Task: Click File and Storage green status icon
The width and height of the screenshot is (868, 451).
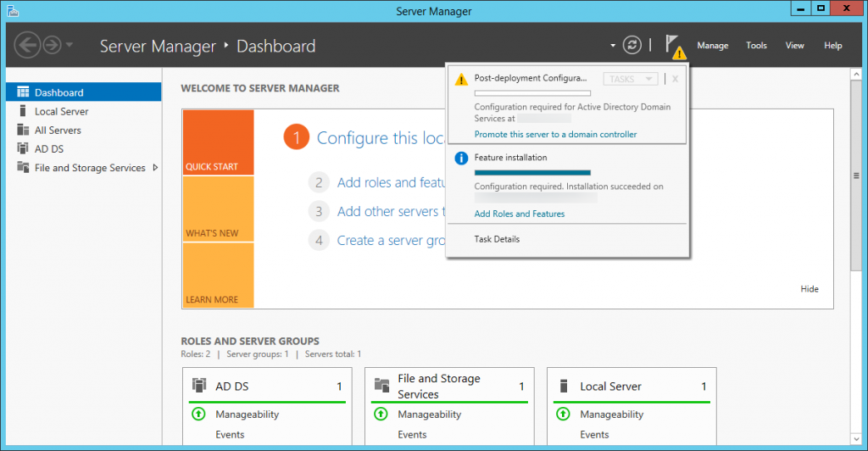Action: [x=381, y=414]
